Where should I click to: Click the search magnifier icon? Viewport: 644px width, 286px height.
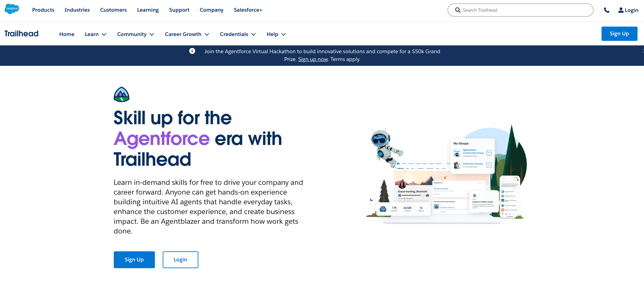click(x=458, y=10)
